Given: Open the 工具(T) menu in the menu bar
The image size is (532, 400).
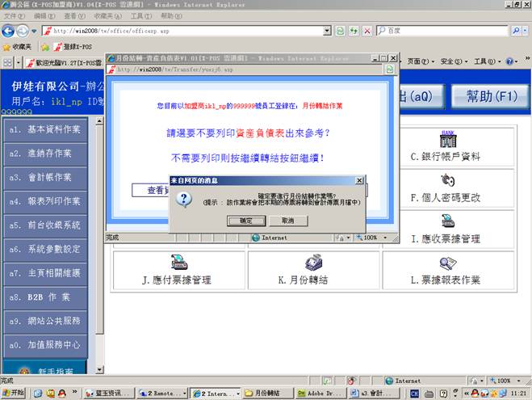Looking at the screenshot, I should pyautogui.click(x=140, y=15).
